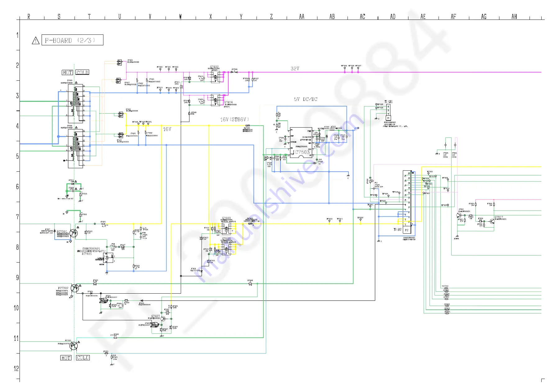Click the 16V(STB6V) rail label
The height and width of the screenshot is (392, 555).
pos(235,119)
